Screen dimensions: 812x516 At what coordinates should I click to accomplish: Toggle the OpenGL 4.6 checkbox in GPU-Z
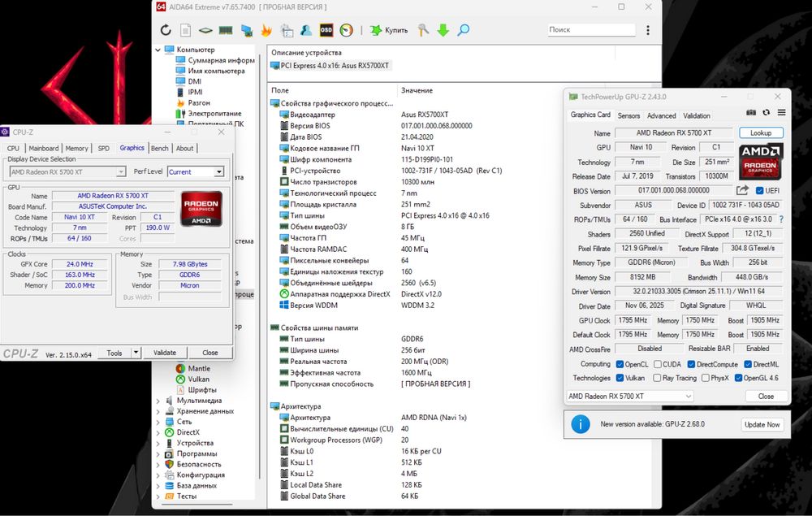click(738, 378)
